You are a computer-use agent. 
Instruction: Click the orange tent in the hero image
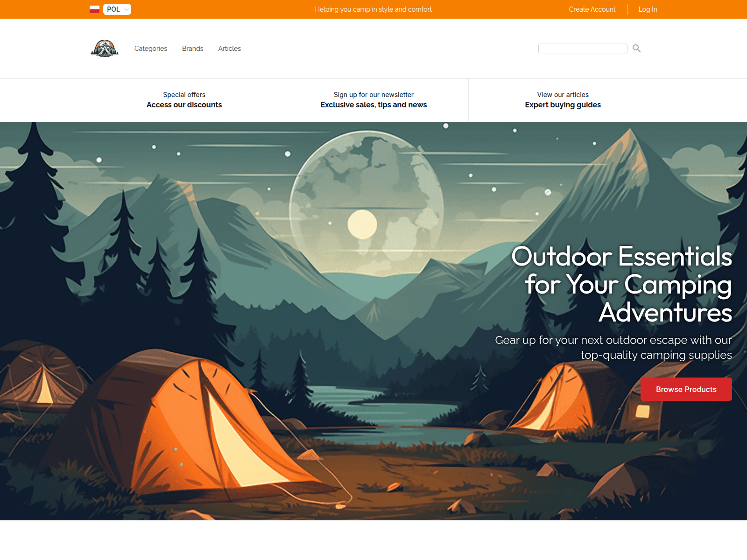point(201,434)
